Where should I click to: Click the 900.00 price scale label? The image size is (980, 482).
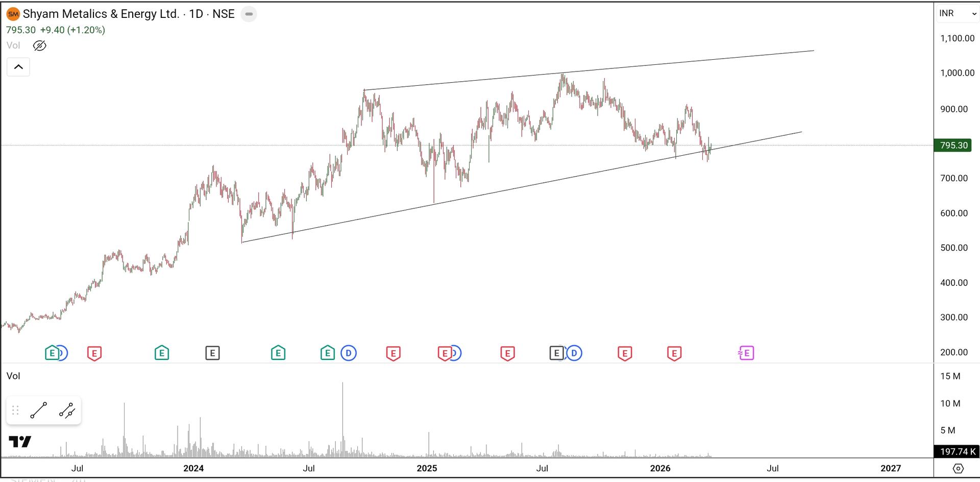click(954, 109)
